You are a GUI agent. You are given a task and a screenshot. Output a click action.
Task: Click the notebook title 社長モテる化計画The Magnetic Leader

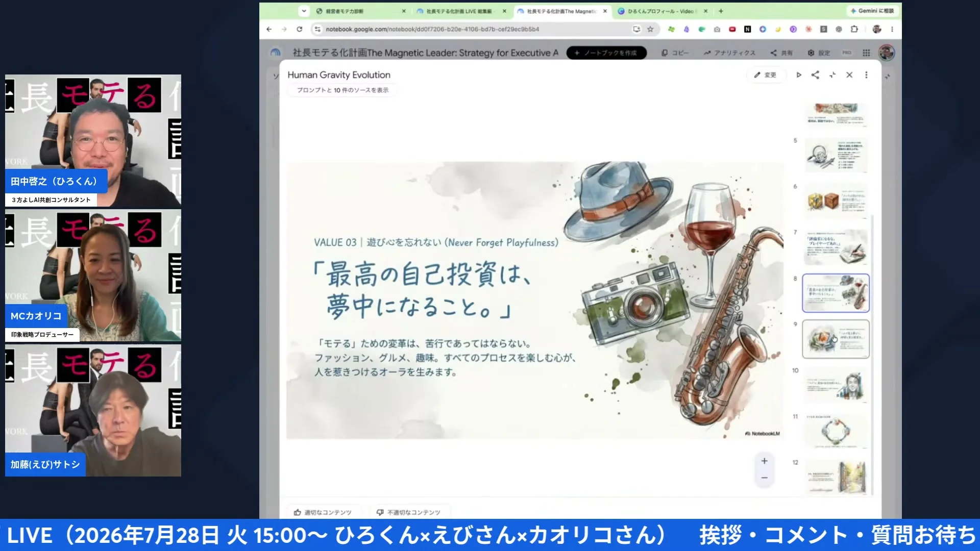point(425,53)
